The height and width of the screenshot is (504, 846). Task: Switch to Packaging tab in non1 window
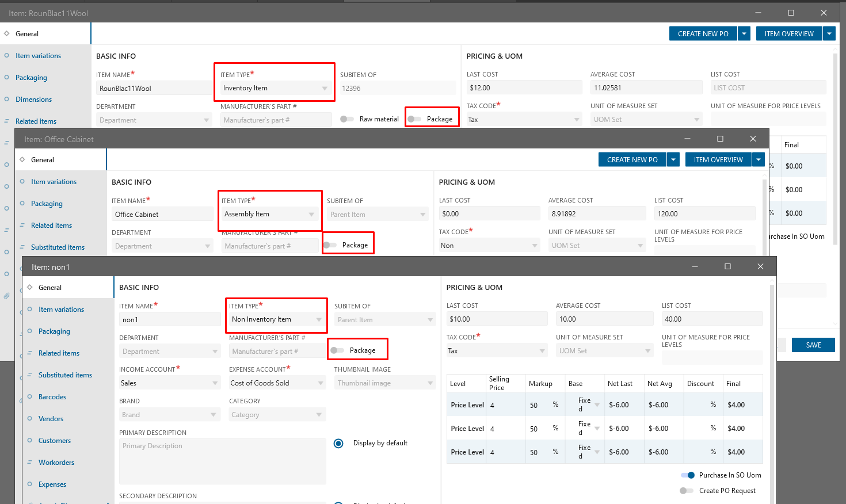tap(54, 331)
